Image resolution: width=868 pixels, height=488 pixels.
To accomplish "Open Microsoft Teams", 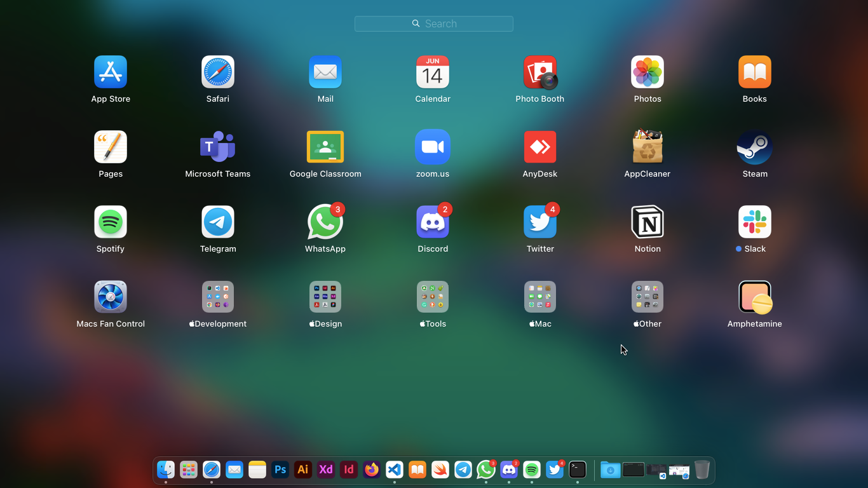I will 218,147.
